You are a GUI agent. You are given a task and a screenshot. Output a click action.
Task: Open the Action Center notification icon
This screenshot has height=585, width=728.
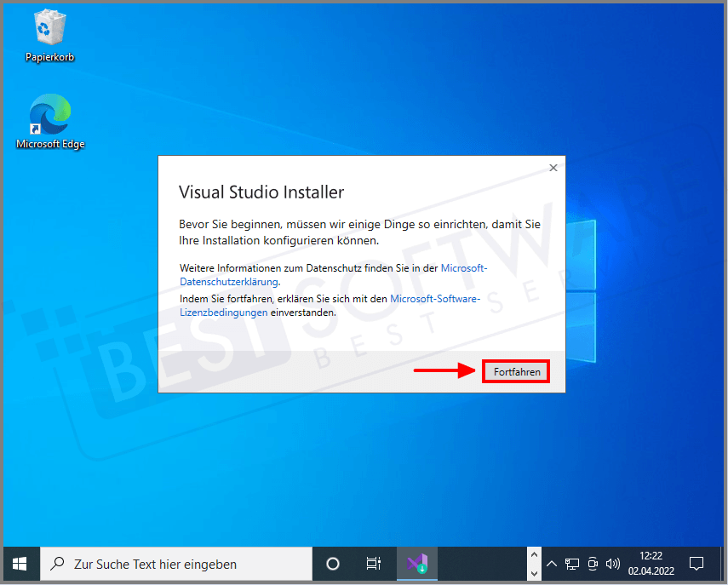(697, 563)
